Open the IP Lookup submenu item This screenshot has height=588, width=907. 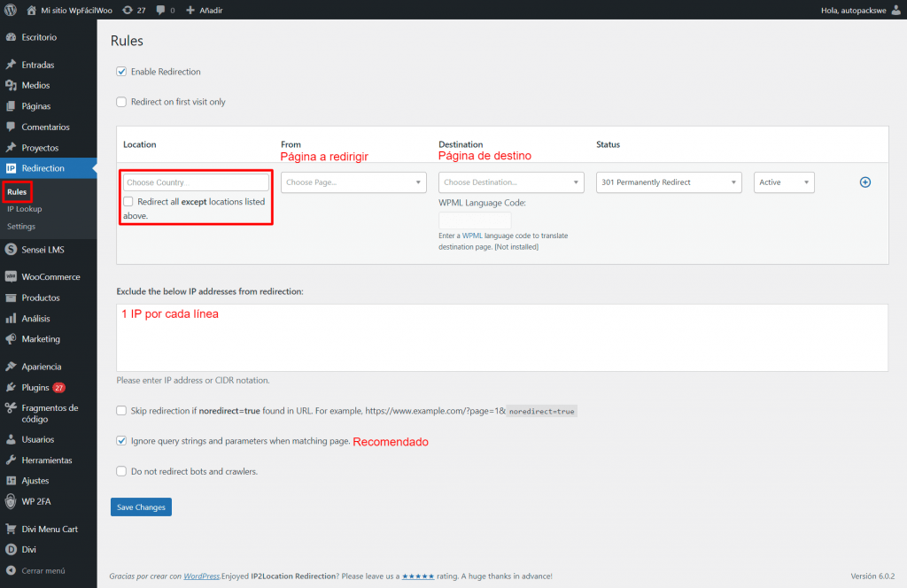click(x=24, y=209)
